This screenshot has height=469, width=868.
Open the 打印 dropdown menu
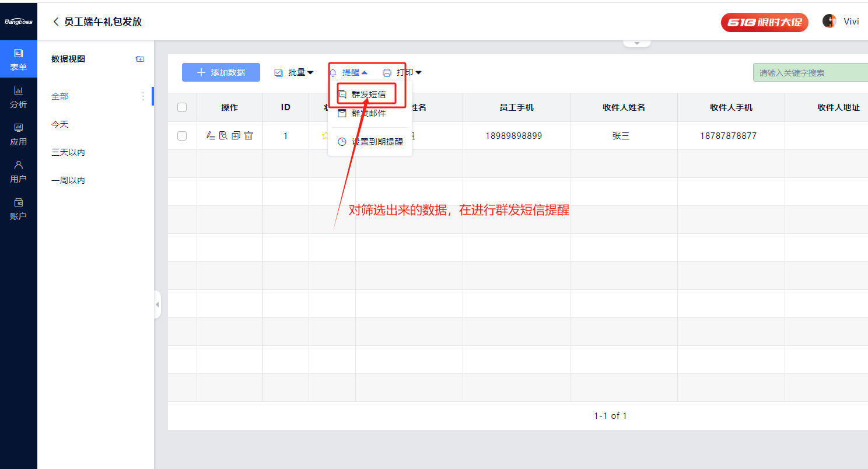coord(402,72)
